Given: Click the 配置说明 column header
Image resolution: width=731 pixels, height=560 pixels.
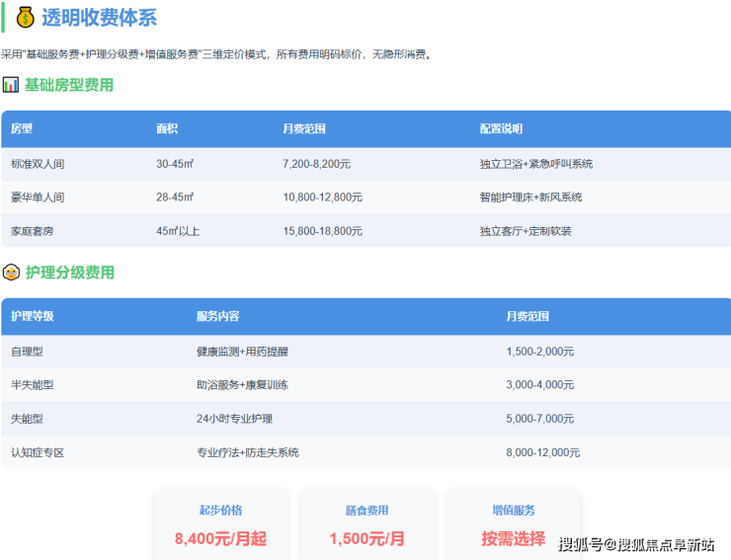Looking at the screenshot, I should click(x=501, y=129).
